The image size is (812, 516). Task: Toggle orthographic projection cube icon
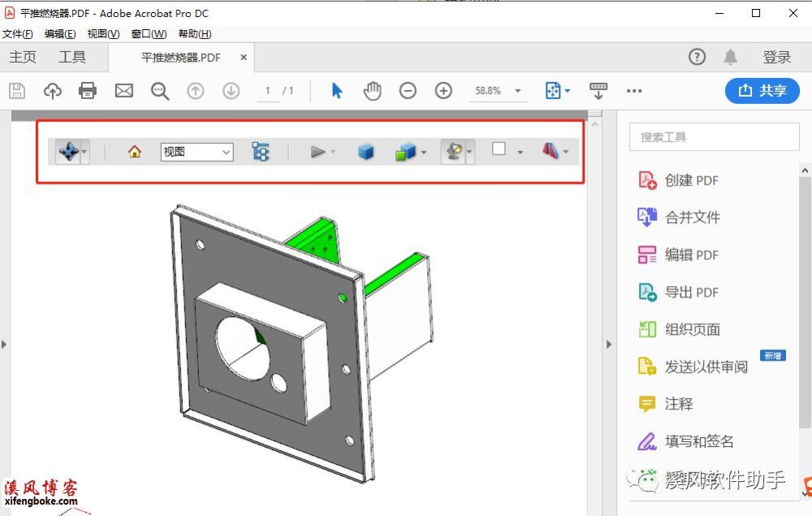click(366, 151)
